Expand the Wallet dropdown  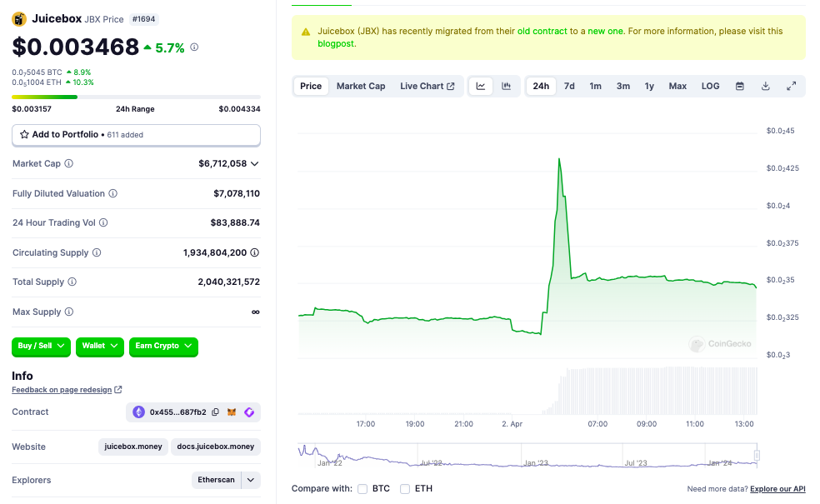(x=100, y=346)
